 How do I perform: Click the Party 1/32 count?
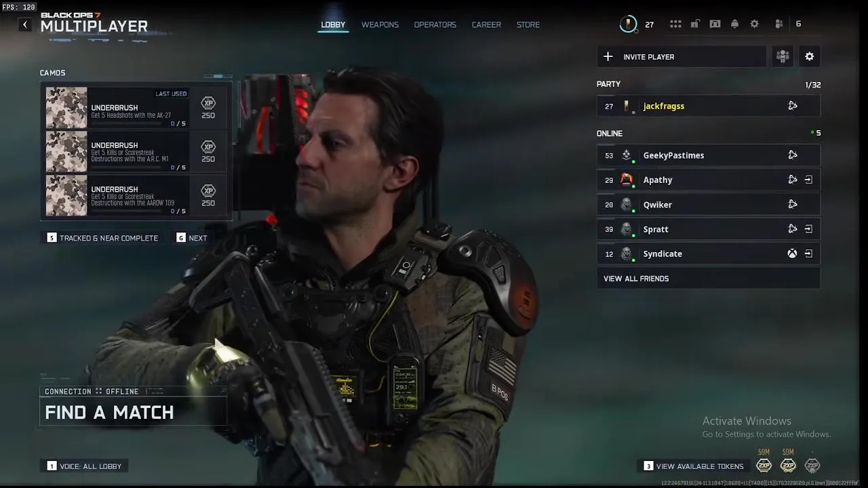(x=813, y=85)
